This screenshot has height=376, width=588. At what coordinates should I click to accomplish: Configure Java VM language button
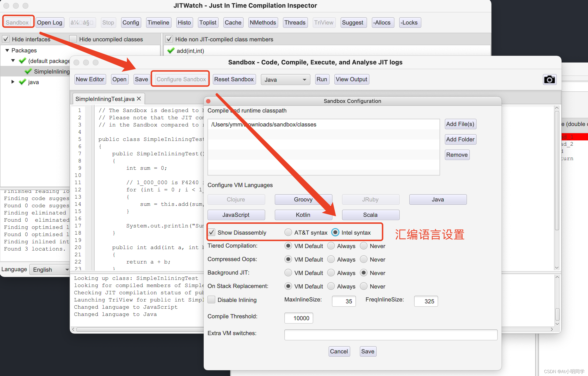pos(438,200)
